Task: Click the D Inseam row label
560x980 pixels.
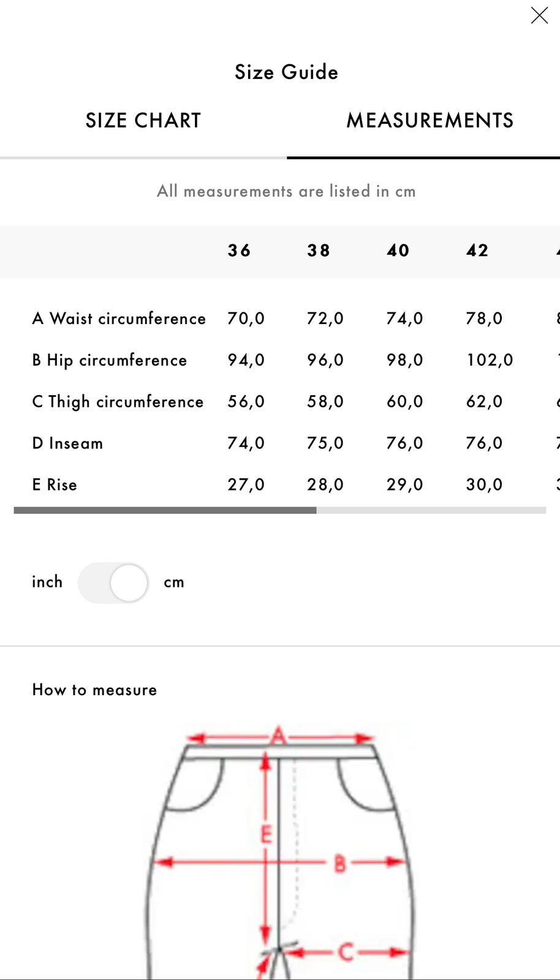Action: [67, 443]
